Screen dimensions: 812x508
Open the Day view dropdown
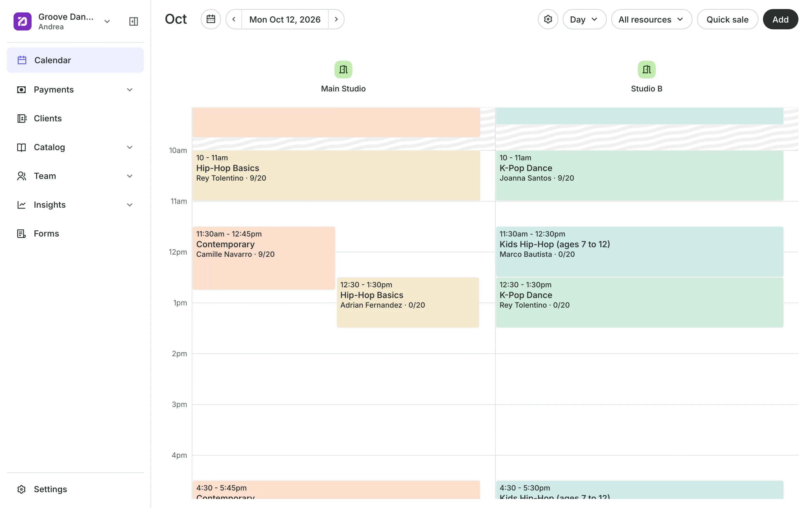click(584, 19)
